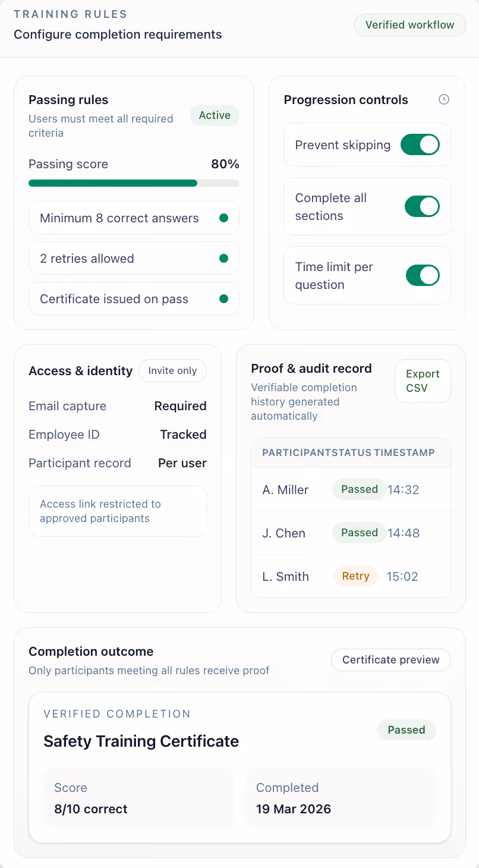The width and height of the screenshot is (479, 868).
Task: Adjust the 80% passing score progress bar
Action: [134, 184]
